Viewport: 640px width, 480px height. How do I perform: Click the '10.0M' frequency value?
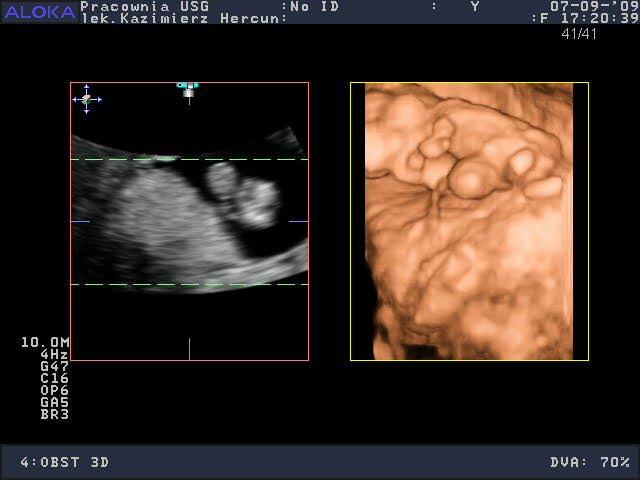tap(45, 342)
